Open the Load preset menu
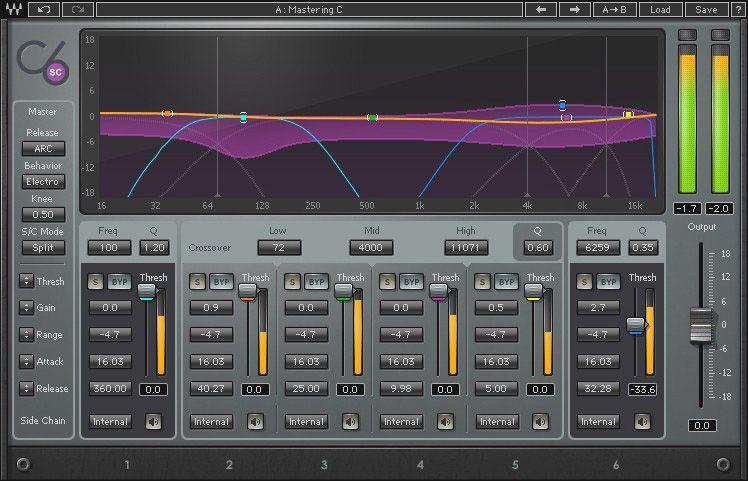This screenshot has height=481, width=748. pos(660,10)
